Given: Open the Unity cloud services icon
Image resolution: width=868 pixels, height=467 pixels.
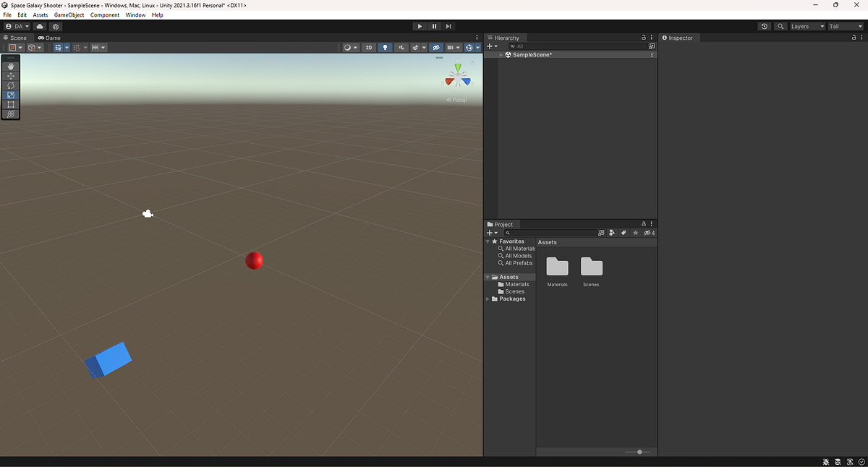Looking at the screenshot, I should coord(40,26).
